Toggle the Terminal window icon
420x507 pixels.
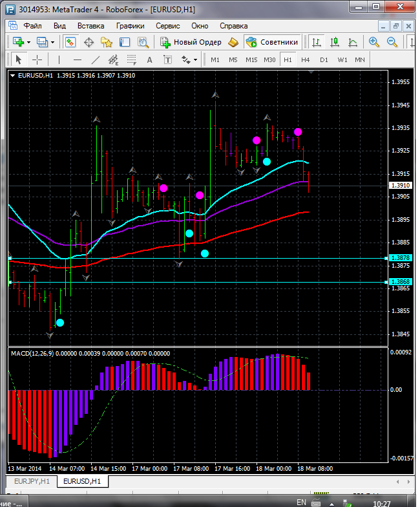pos(125,43)
